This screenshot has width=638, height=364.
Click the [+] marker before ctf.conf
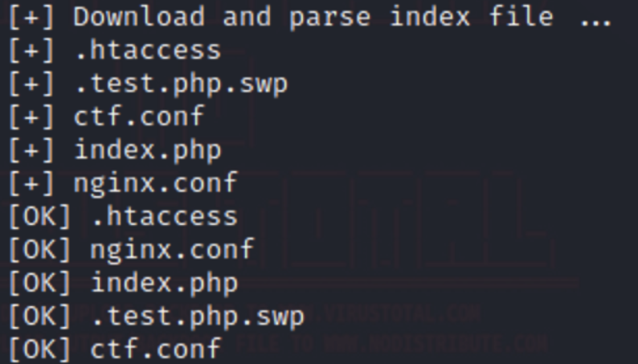tap(31, 117)
